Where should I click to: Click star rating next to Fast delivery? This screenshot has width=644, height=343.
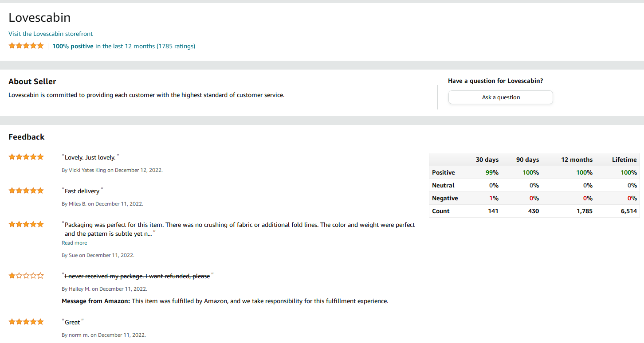tap(26, 191)
